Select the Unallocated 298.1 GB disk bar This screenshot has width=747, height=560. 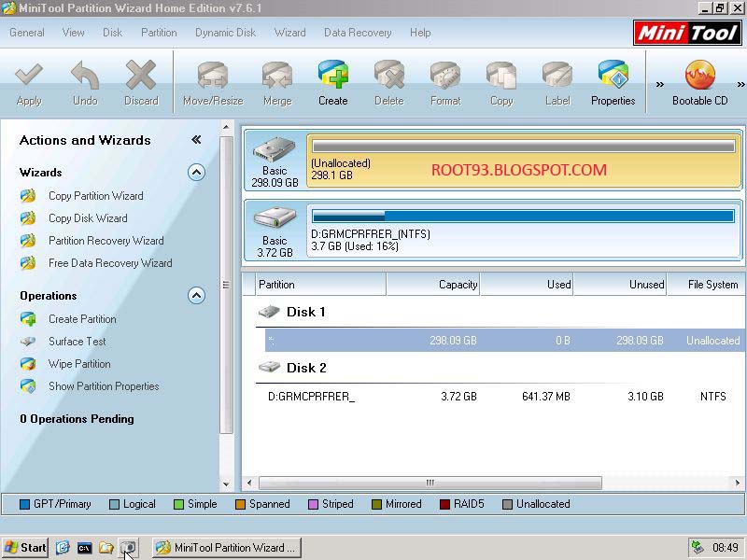coord(524,161)
